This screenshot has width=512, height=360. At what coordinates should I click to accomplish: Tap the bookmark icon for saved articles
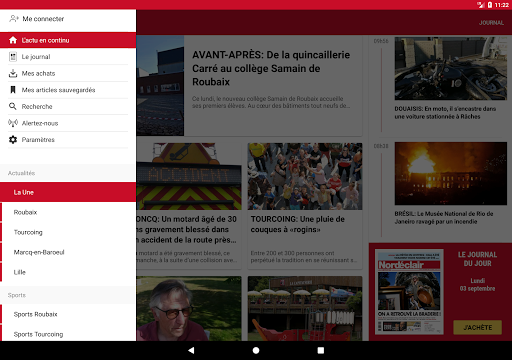click(13, 90)
